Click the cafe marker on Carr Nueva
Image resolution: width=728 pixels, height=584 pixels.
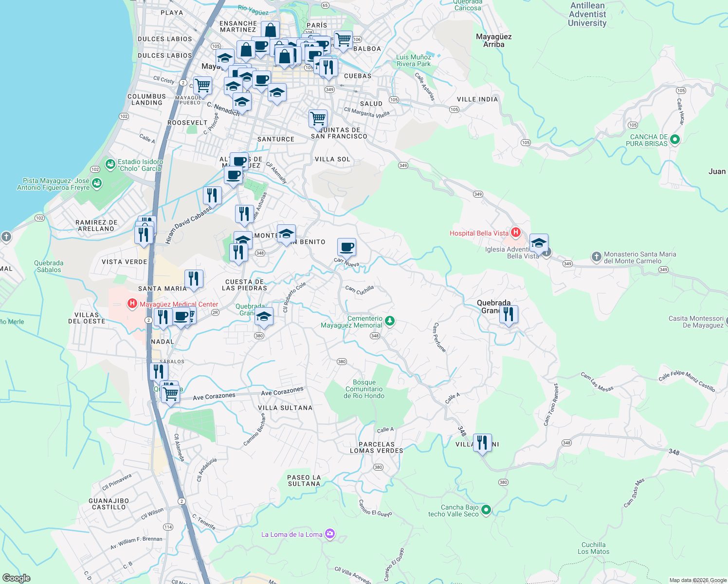(x=346, y=247)
